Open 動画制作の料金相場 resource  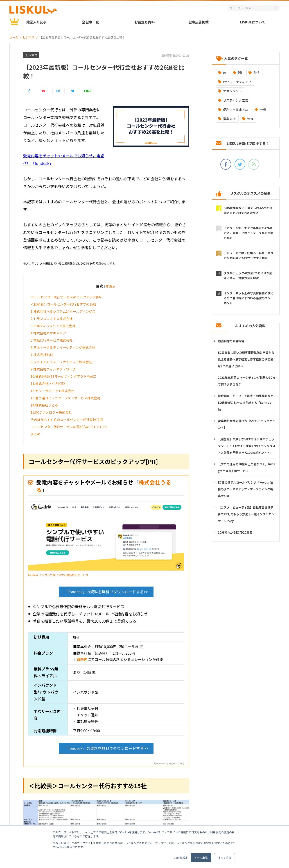[x=231, y=341]
